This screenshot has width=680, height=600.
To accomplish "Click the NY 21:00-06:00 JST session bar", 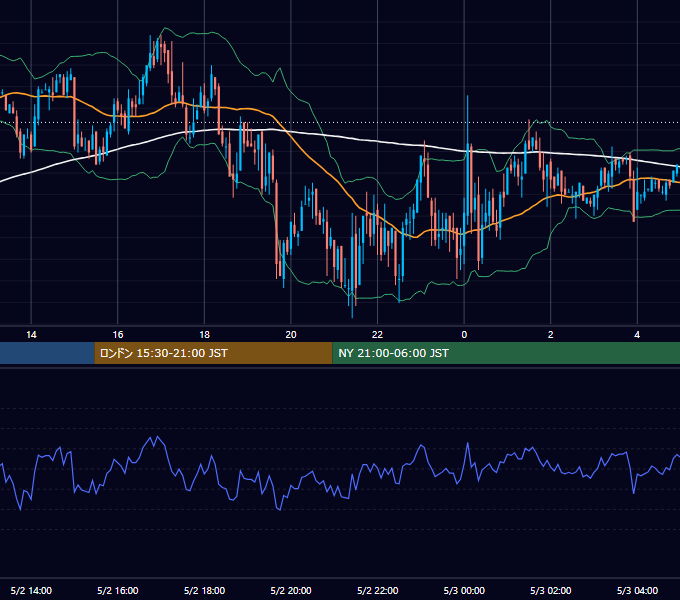I will (x=506, y=353).
